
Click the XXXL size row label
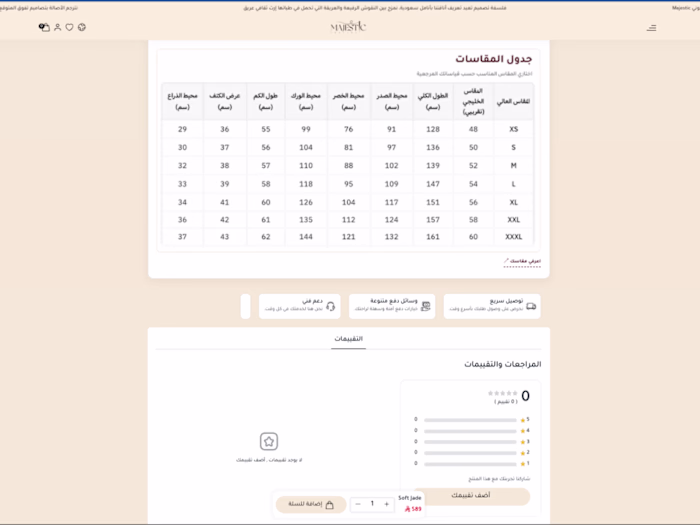[513, 237]
